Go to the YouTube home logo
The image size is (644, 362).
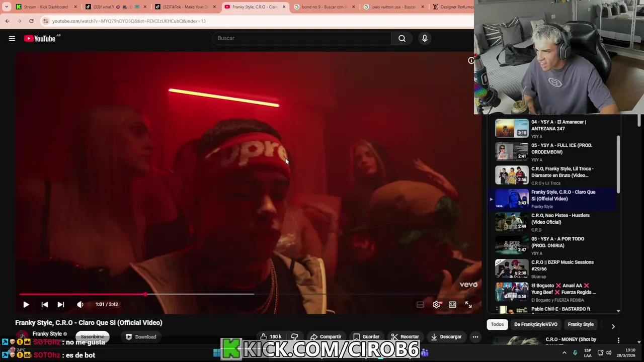[x=39, y=39]
